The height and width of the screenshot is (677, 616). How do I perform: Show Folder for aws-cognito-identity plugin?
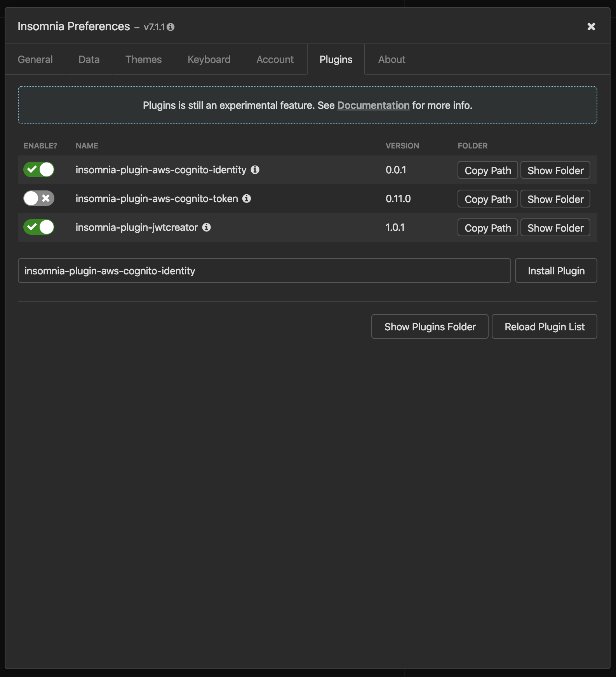[555, 170]
